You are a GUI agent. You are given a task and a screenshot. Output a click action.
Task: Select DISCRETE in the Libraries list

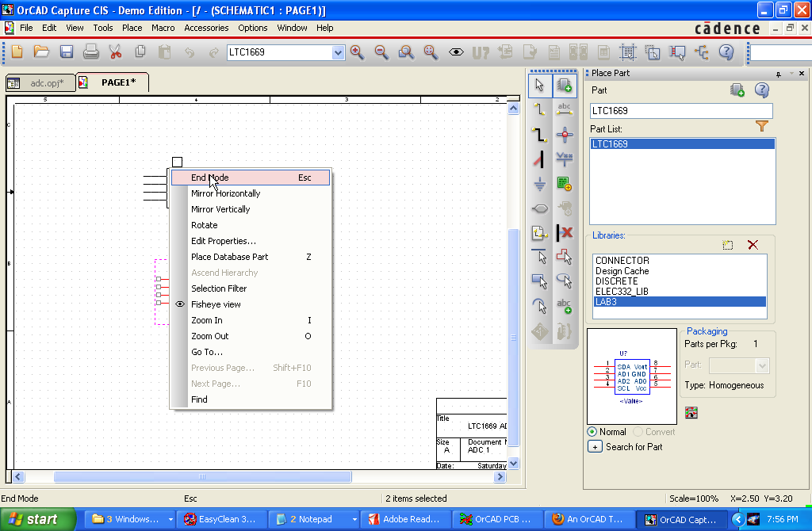[680, 281]
